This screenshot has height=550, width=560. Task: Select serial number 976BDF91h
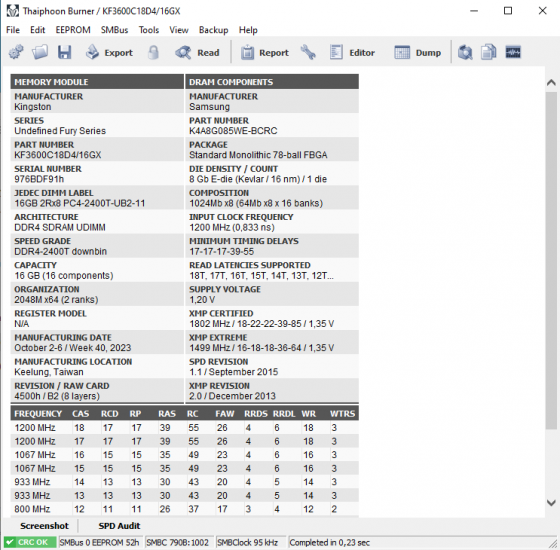39,179
